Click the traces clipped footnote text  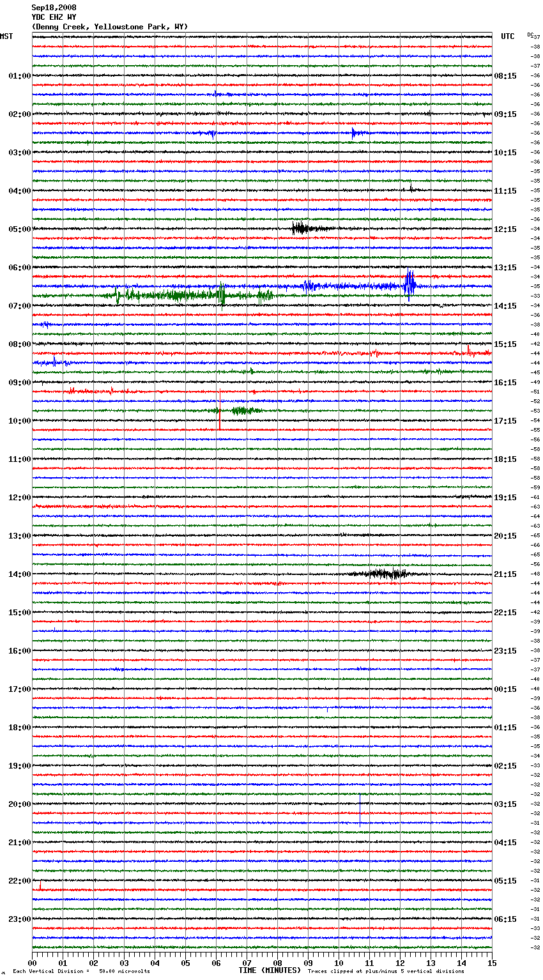pos(386,971)
